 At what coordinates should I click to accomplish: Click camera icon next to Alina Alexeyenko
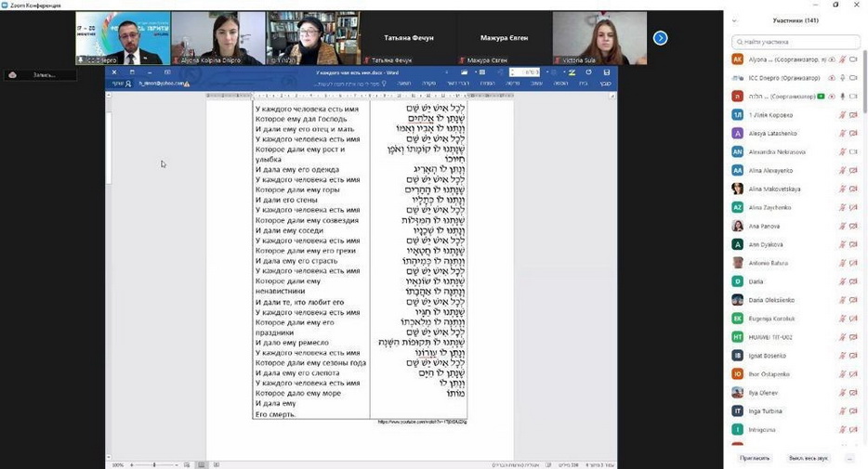click(853, 171)
